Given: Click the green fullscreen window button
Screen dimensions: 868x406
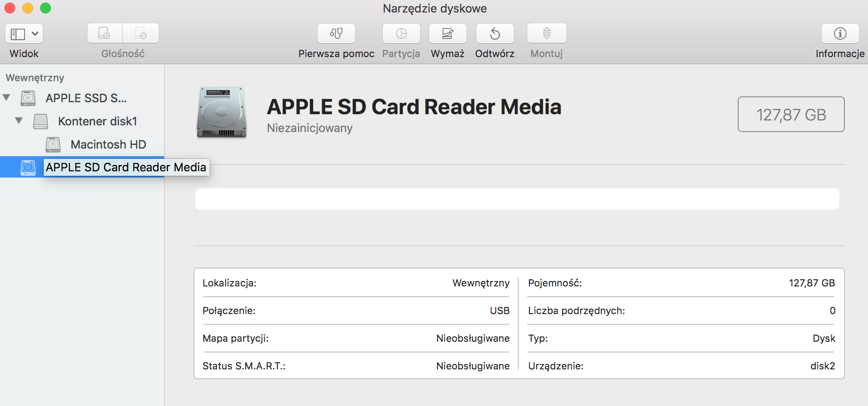Looking at the screenshot, I should [x=45, y=8].
